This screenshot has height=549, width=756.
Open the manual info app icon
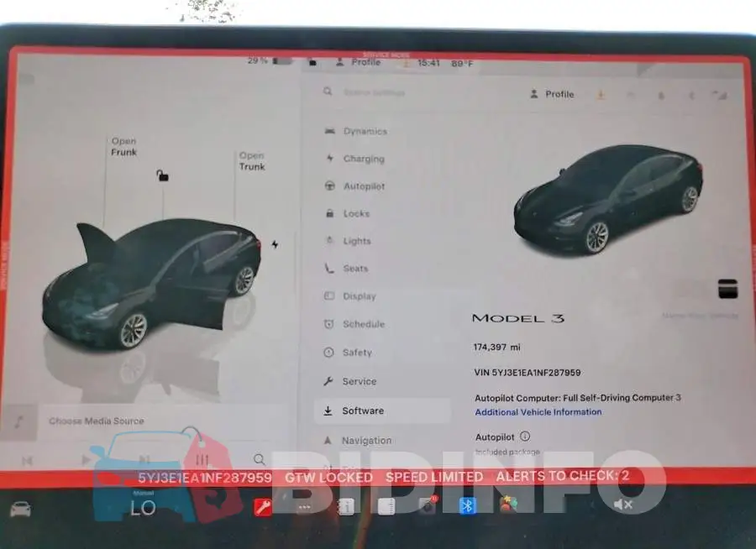(x=346, y=506)
